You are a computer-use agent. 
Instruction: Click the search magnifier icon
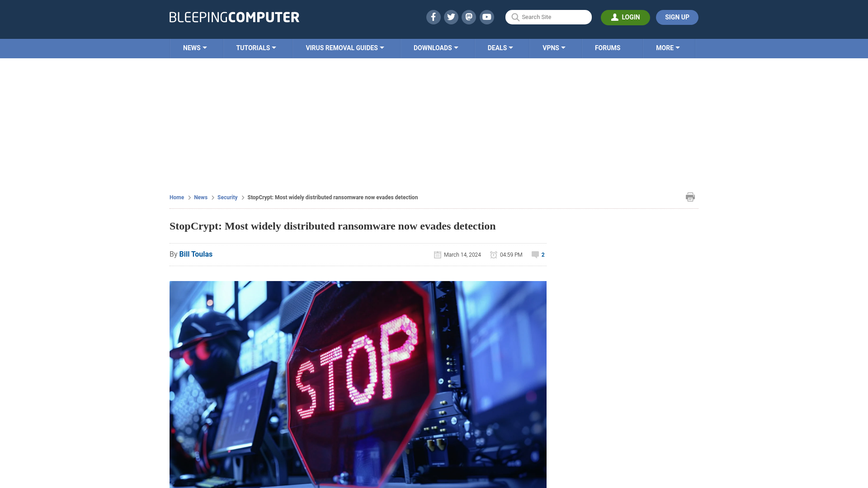pos(514,17)
